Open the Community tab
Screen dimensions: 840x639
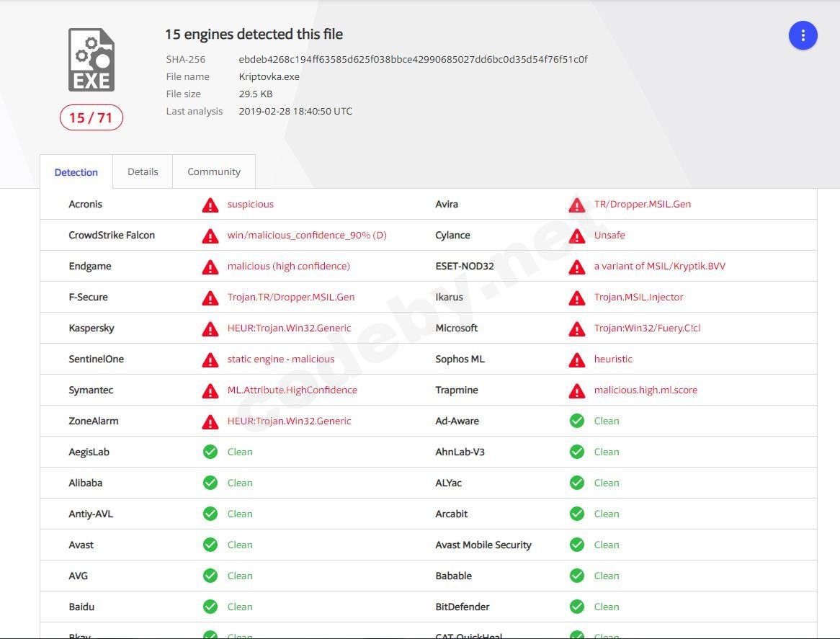click(x=214, y=171)
